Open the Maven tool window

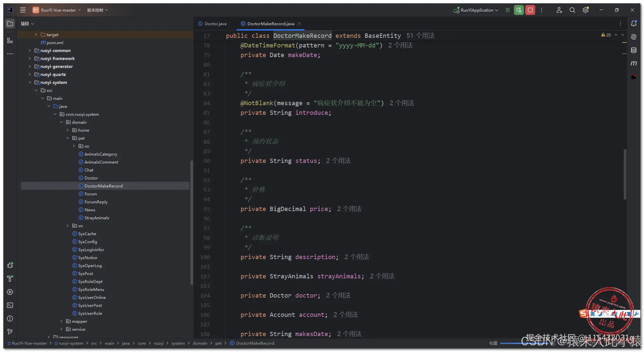[634, 63]
